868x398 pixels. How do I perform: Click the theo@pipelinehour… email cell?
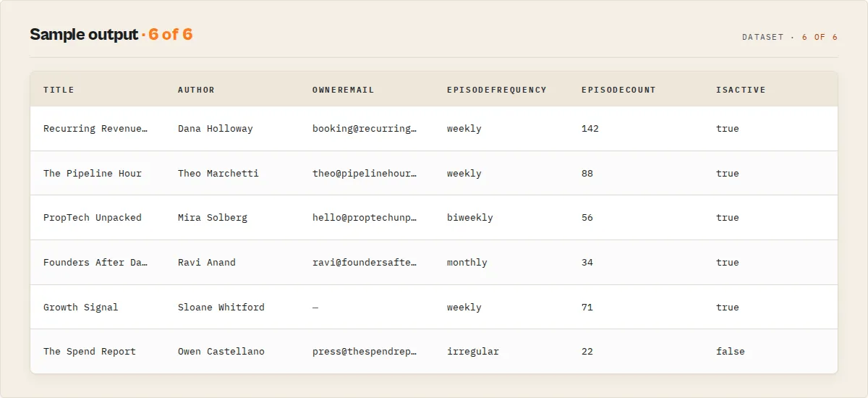(x=365, y=174)
